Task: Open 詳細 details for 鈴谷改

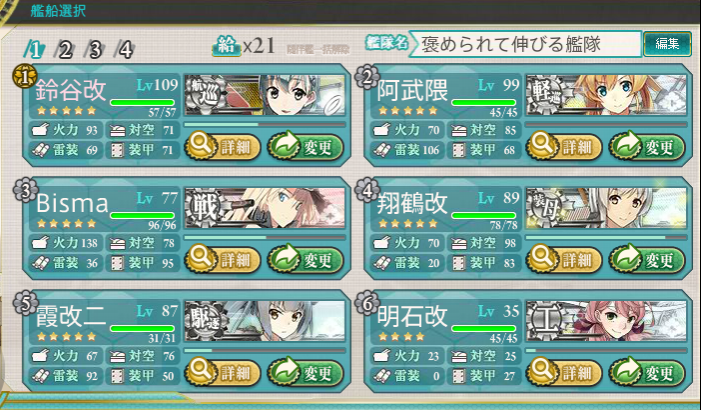Action: pyautogui.click(x=223, y=146)
